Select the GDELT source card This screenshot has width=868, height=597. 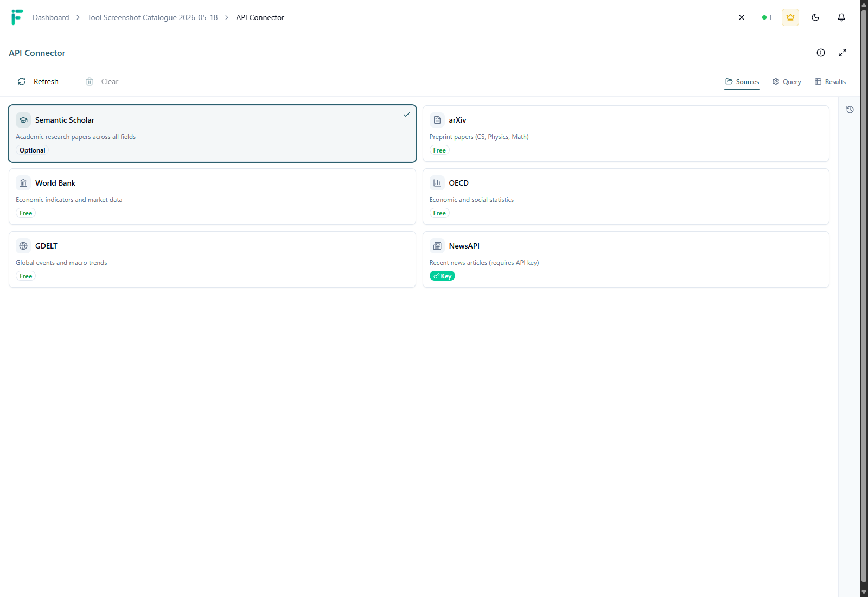coord(212,259)
